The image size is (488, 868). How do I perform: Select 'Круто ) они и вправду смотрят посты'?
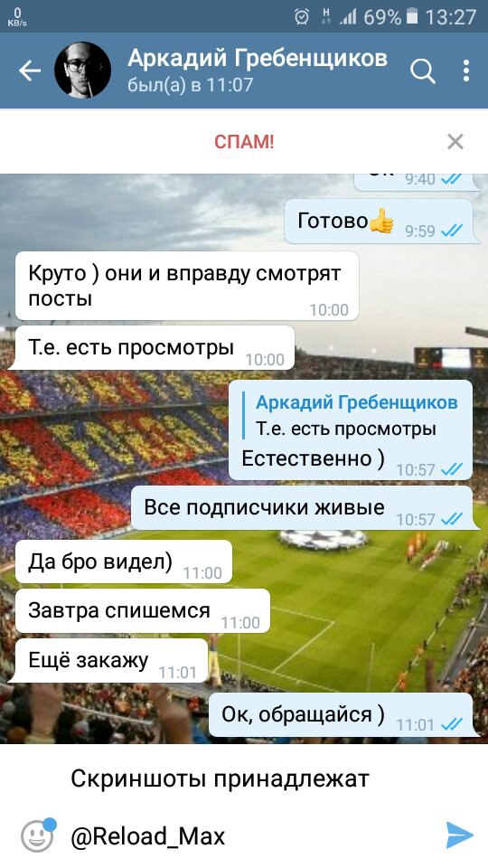(x=187, y=286)
